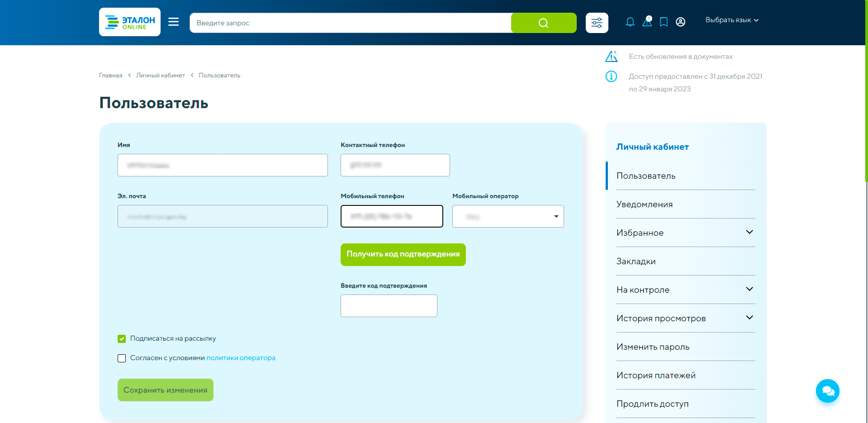Click the Контактный телефон field
Viewport: 868px width, 423px height.
click(395, 165)
